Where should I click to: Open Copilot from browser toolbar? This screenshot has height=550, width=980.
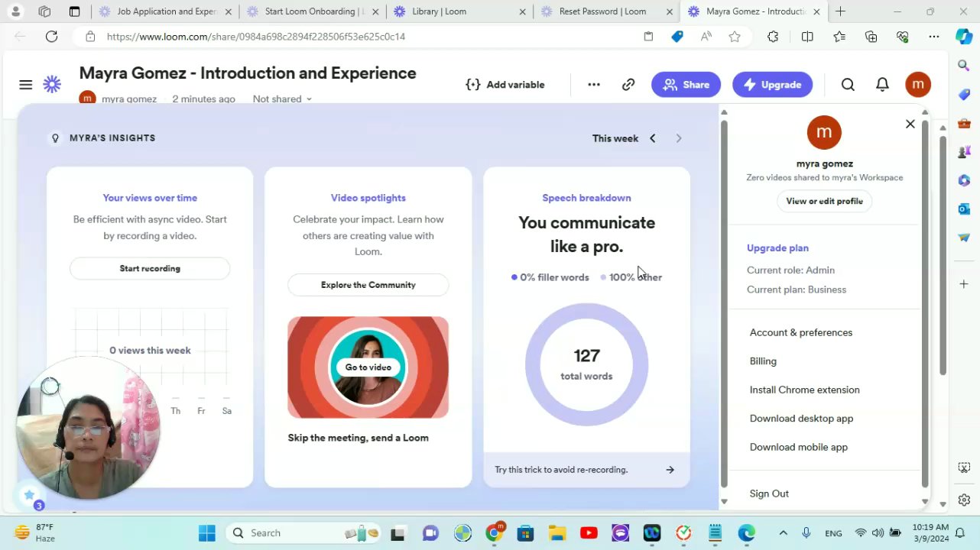(x=963, y=37)
